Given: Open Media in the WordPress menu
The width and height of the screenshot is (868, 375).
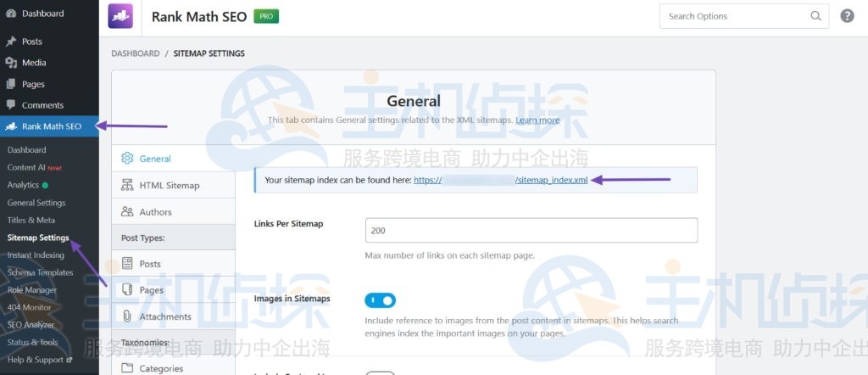Looking at the screenshot, I should (49, 63).
